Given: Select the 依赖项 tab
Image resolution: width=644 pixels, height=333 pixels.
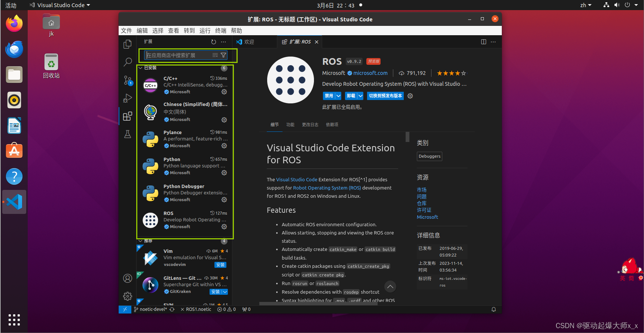Looking at the screenshot, I should pyautogui.click(x=332, y=125).
